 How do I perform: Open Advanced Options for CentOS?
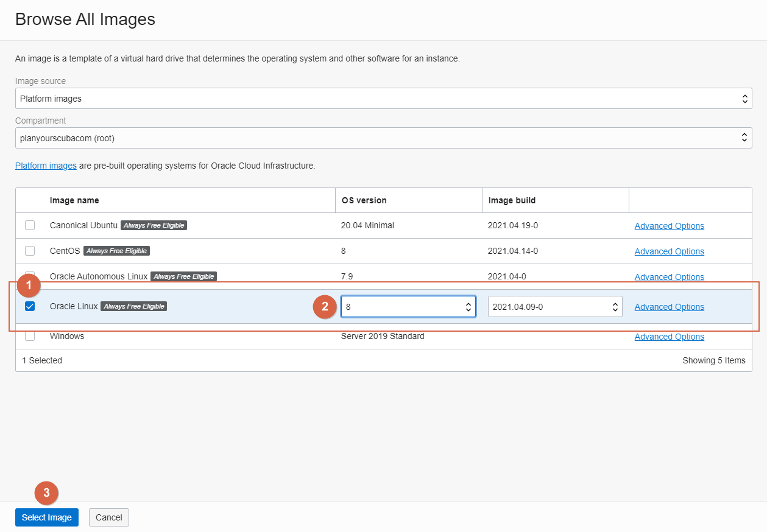tap(669, 251)
